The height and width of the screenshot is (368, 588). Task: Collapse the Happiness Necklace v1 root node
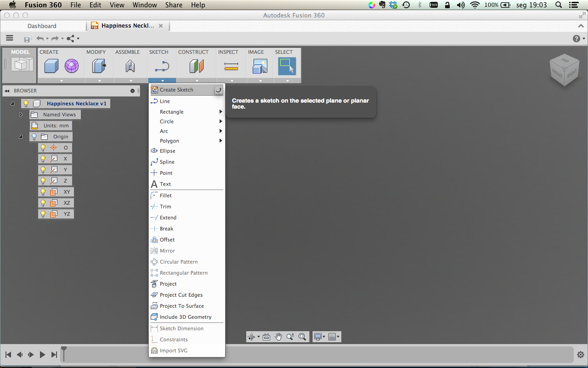[12, 103]
